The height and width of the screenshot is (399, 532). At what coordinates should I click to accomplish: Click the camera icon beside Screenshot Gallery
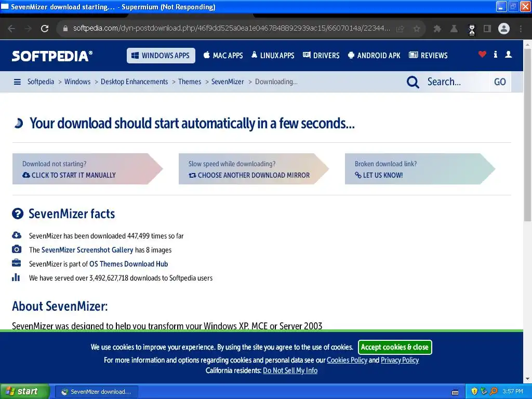tap(16, 249)
